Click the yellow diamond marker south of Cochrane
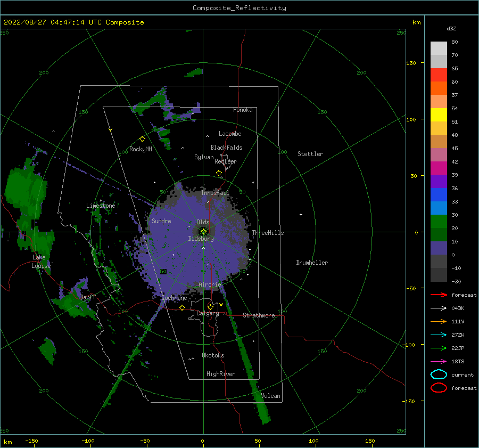 (183, 307)
